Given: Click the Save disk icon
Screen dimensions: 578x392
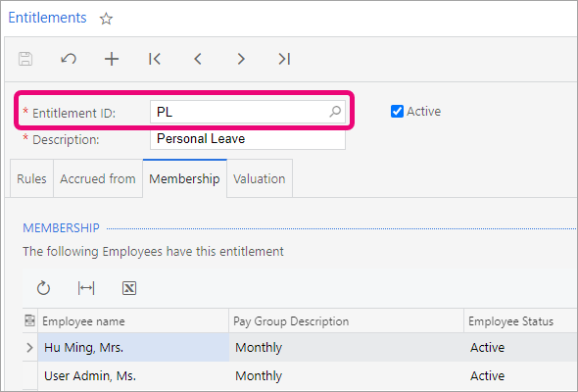Looking at the screenshot, I should click(x=25, y=59).
